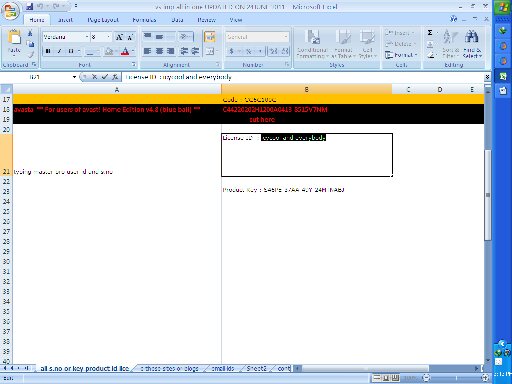This screenshot has height=384, width=512.
Task: Toggle Bold formatting
Action: 48,51
